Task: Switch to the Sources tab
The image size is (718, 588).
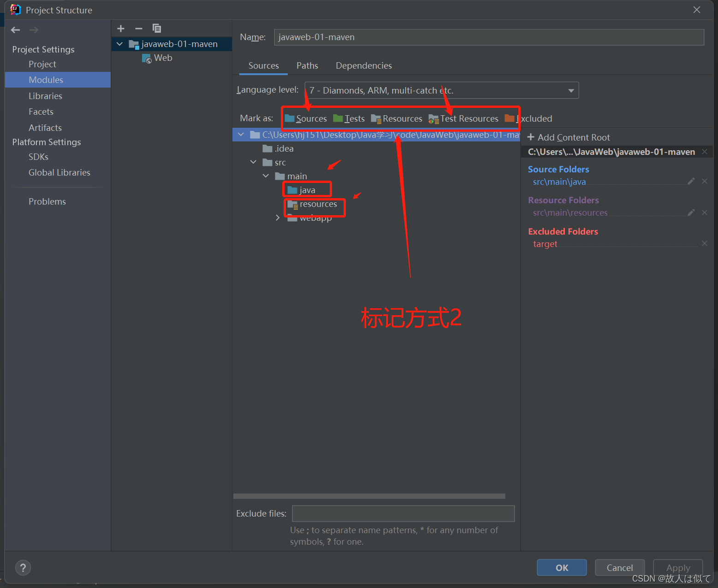Action: [x=264, y=65]
